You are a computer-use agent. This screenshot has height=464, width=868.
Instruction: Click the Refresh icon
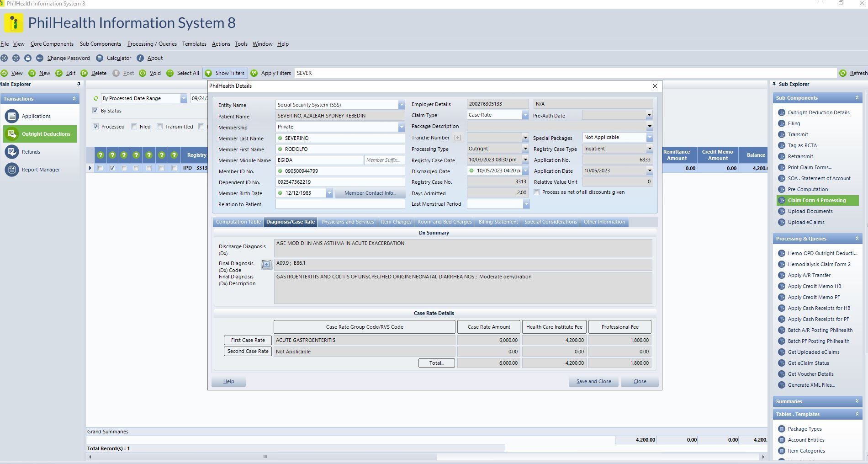[x=843, y=73]
